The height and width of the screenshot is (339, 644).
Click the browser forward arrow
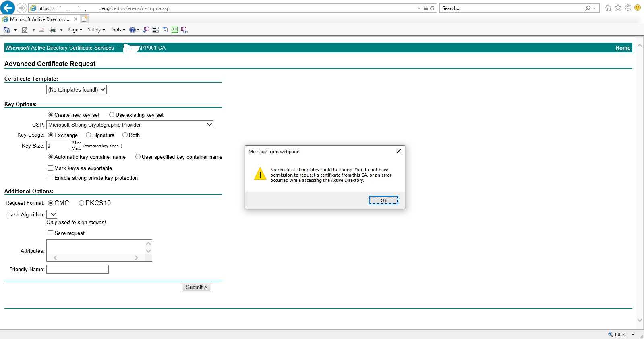click(22, 8)
